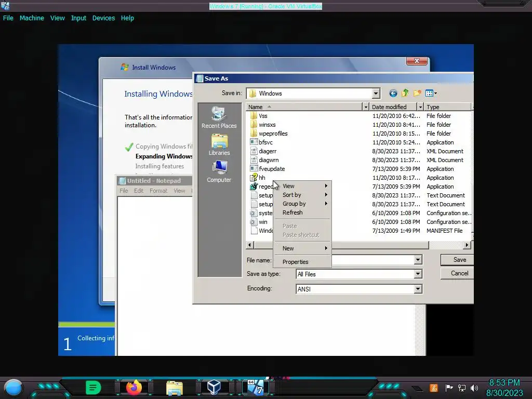The image size is (532, 399).
Task: Click the blue start orb
Action: point(14,388)
